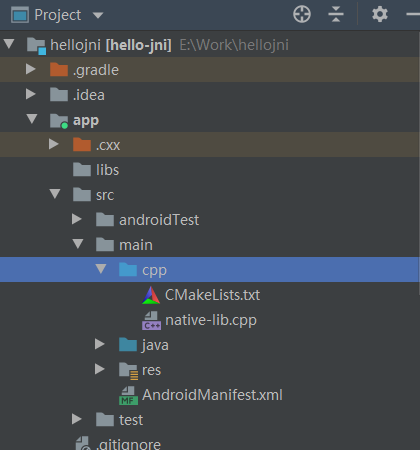Click the .idea folder icon
This screenshot has width=420, height=450.
59,95
